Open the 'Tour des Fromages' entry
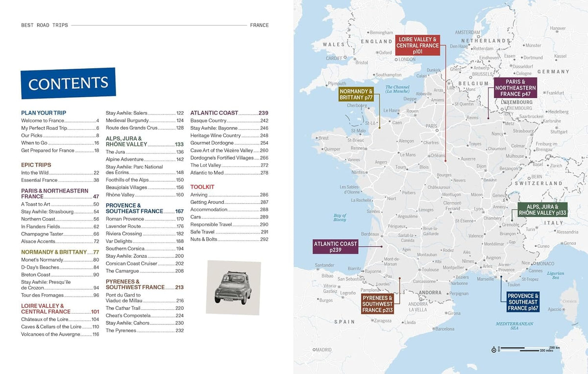588x374 pixels. click(60, 296)
